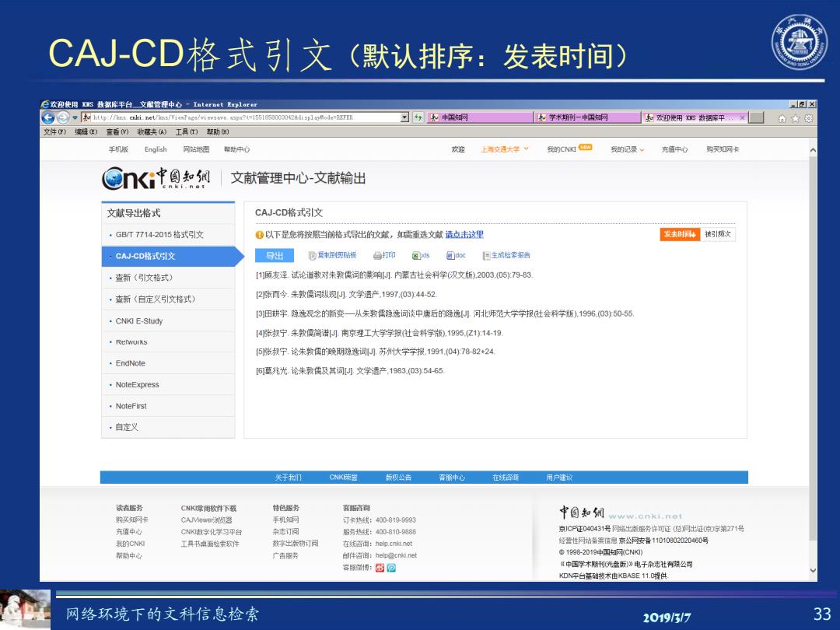This screenshot has width=840, height=630.
Task: Click the 导出 export button
Action: (275, 256)
